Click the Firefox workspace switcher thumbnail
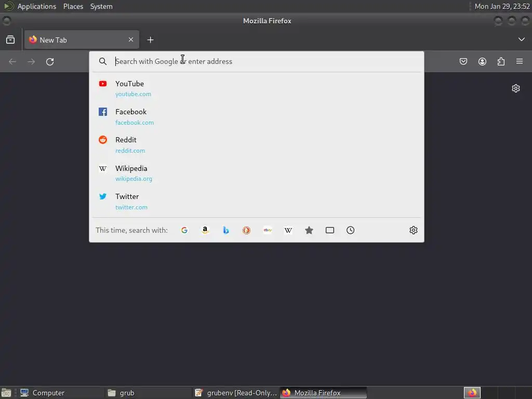Viewport: 532px width, 399px height. [x=472, y=393]
